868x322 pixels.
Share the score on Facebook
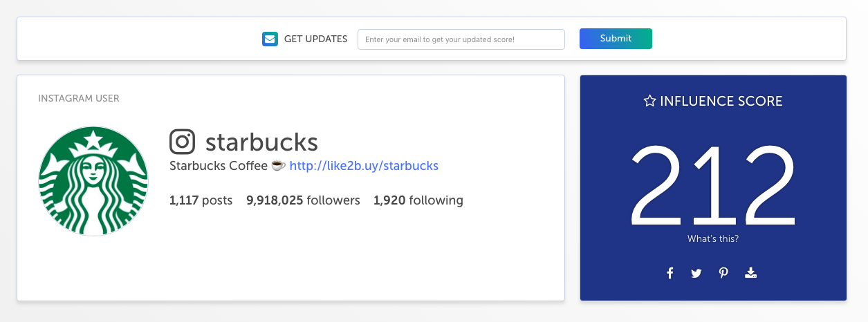click(670, 273)
